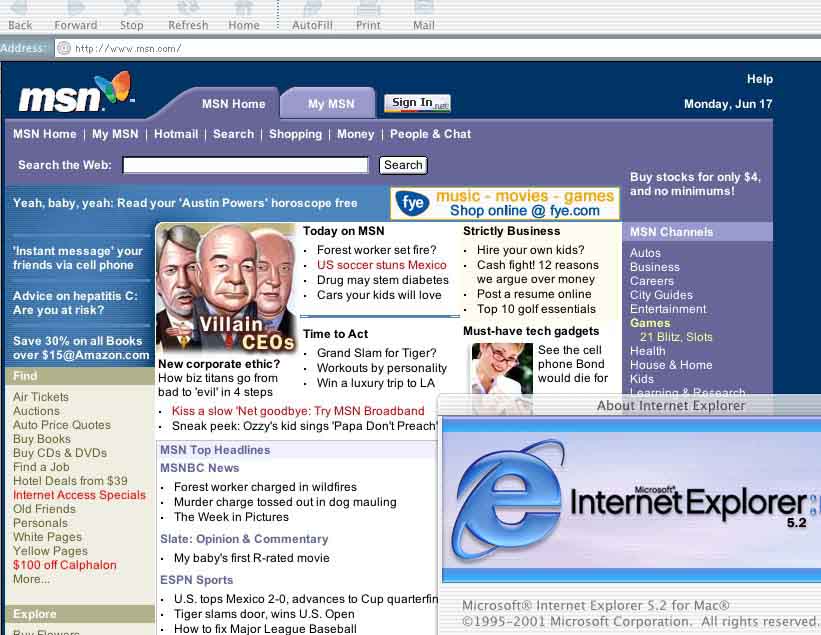This screenshot has height=635, width=821.
Task: Click the Villain CEOs illustration
Action: click(226, 287)
